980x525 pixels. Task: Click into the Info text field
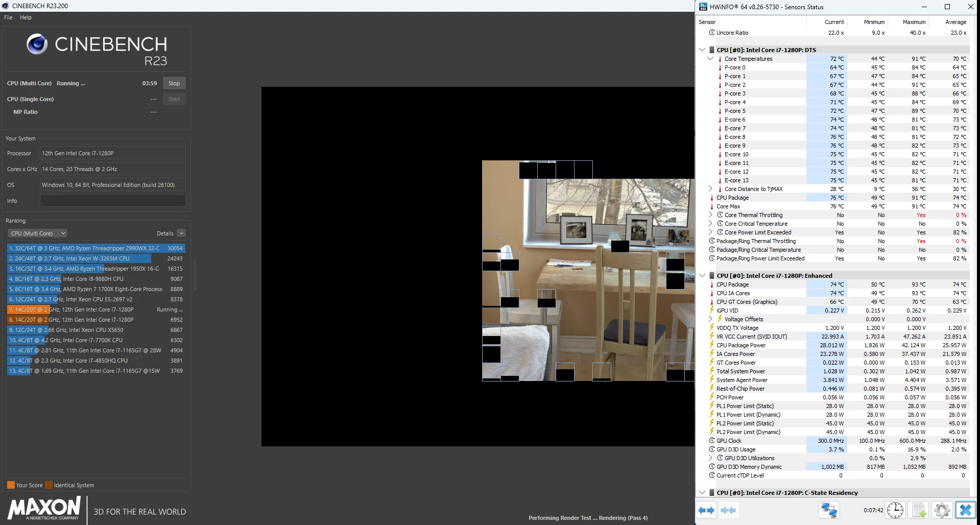[x=113, y=201]
